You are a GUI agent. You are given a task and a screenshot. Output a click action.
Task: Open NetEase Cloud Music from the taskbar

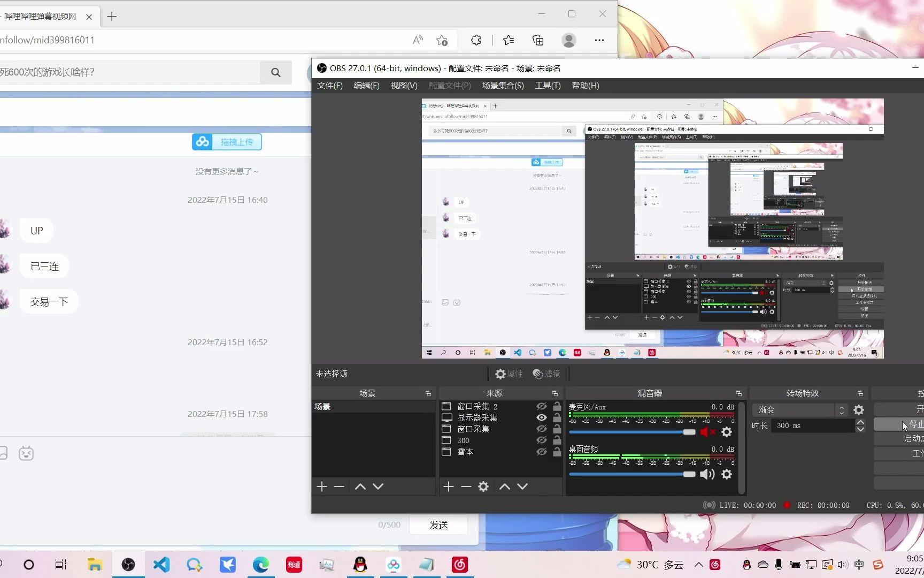[460, 565]
